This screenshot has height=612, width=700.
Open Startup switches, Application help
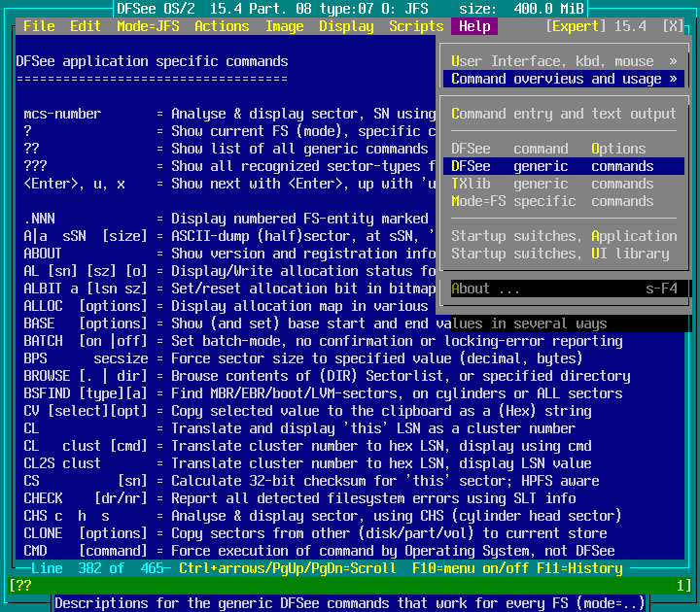(564, 236)
